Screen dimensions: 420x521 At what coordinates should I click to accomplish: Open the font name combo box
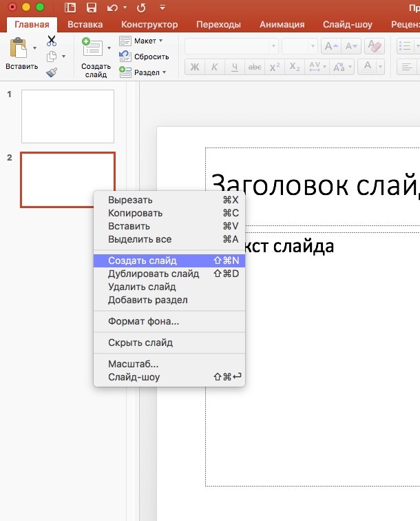[x=231, y=46]
